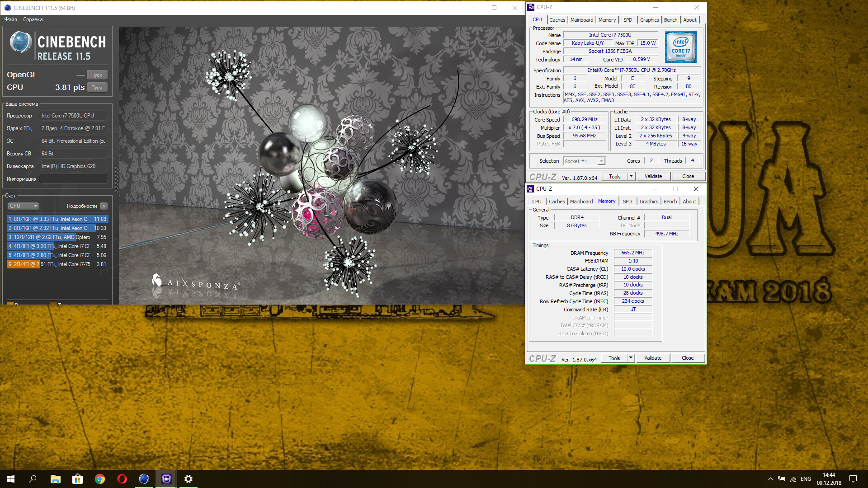Click the Cinebench logo sphere icon
The image size is (868, 488).
(20, 42)
